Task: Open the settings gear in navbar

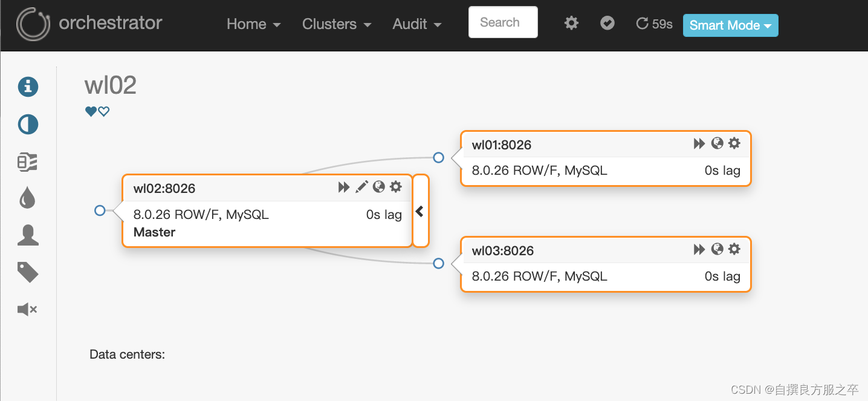Action: pyautogui.click(x=571, y=23)
